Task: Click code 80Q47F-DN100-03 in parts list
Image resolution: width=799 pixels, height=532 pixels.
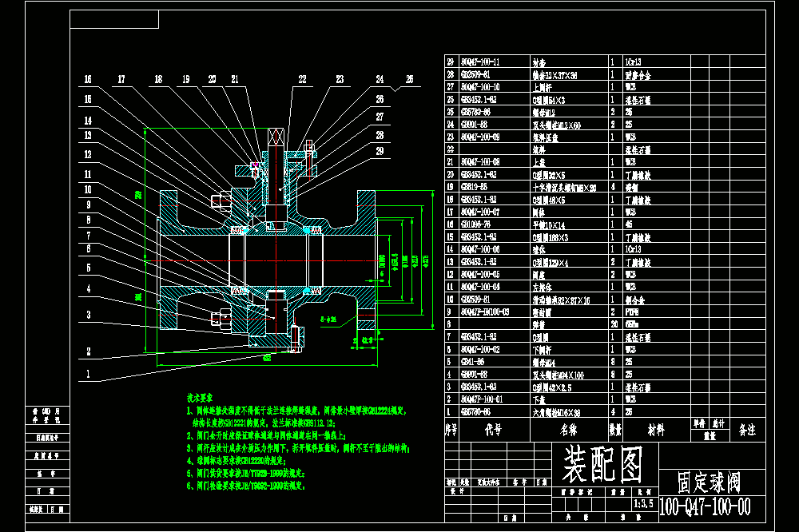Action: coord(485,312)
